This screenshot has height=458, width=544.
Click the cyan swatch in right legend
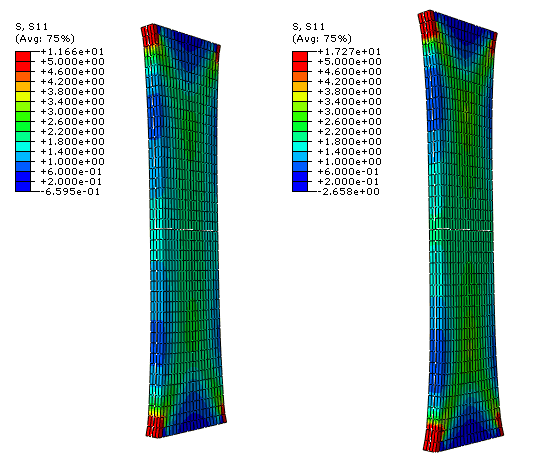tap(300, 146)
